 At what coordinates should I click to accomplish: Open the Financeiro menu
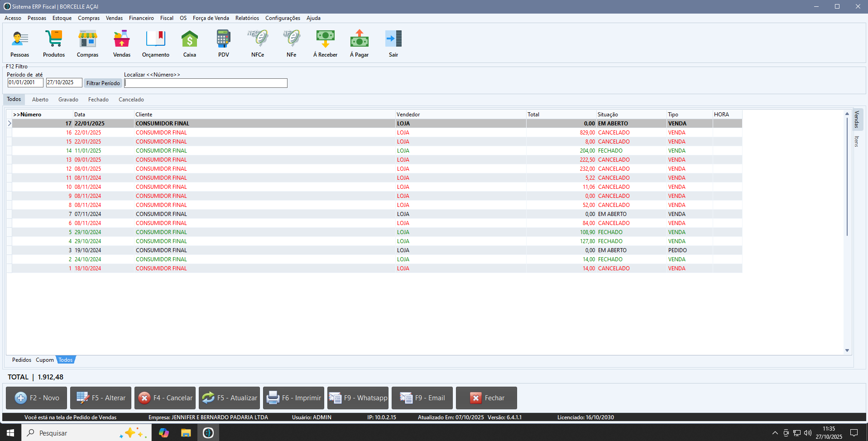(141, 18)
